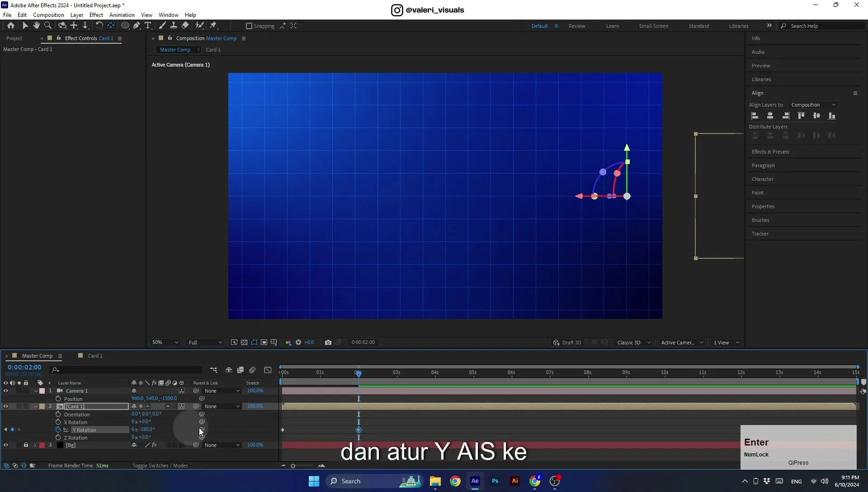
Task: Open the Composition menu
Action: point(48,15)
